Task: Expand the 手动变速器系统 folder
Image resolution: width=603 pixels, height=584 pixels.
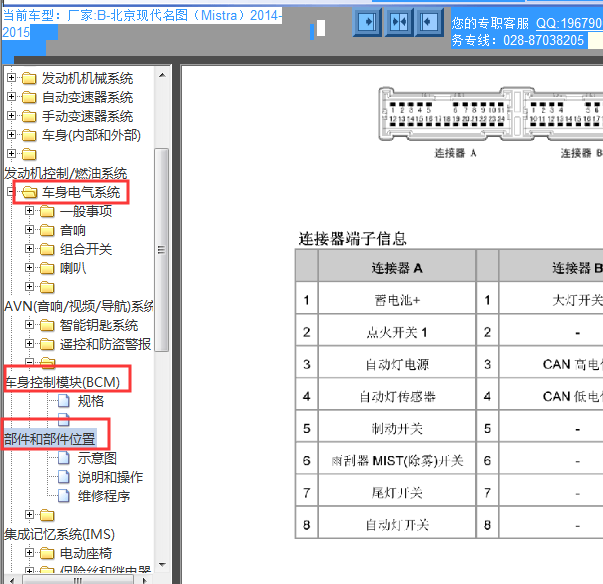Action: (x=12, y=116)
